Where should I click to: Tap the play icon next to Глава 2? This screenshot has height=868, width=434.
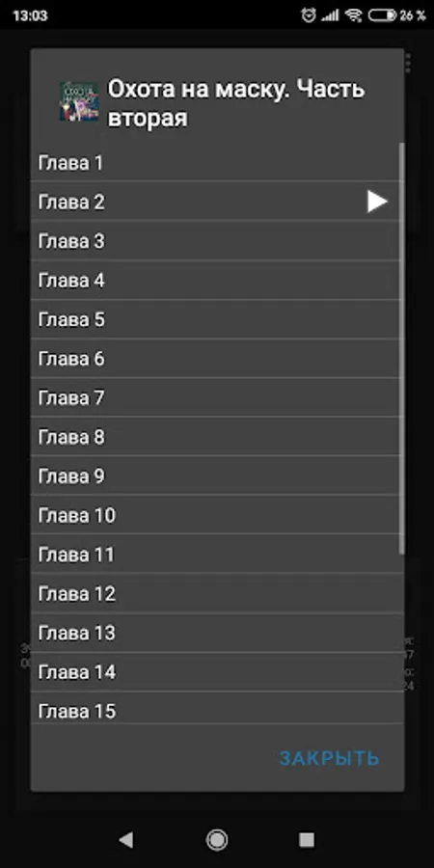pos(377,202)
